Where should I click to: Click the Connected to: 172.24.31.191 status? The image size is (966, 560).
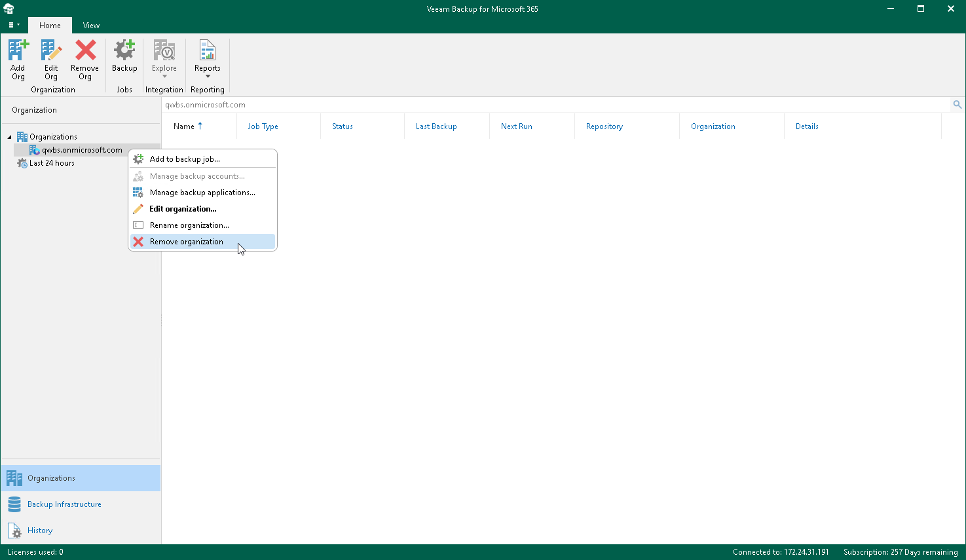781,552
